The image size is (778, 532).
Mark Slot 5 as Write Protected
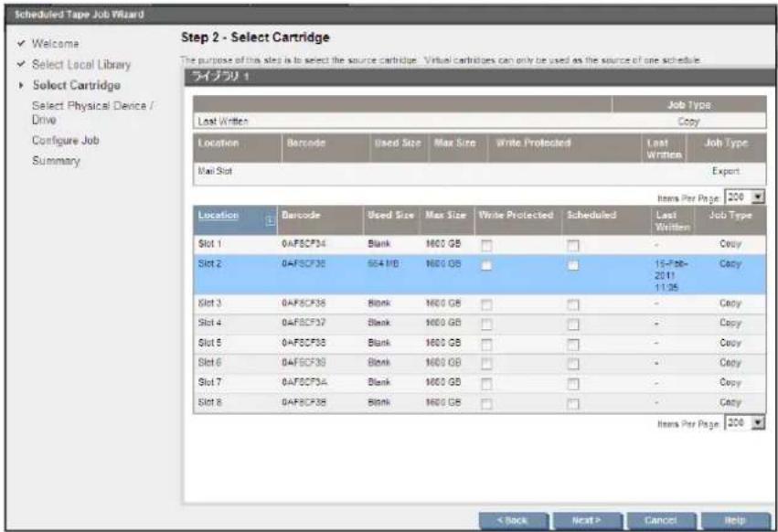point(486,344)
